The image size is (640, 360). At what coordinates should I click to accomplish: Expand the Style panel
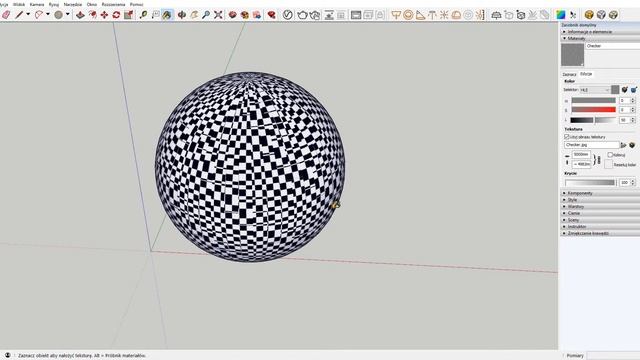[600, 200]
